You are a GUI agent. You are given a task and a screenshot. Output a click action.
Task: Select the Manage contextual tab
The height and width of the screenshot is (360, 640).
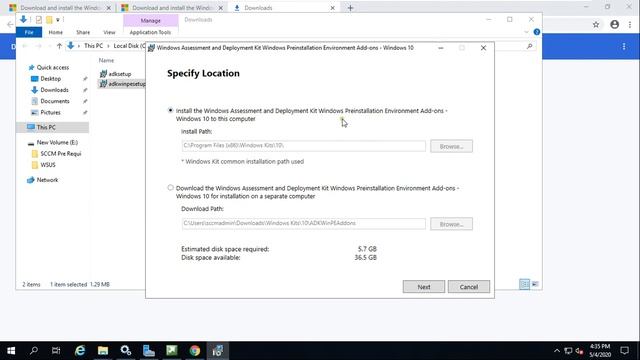click(x=151, y=20)
